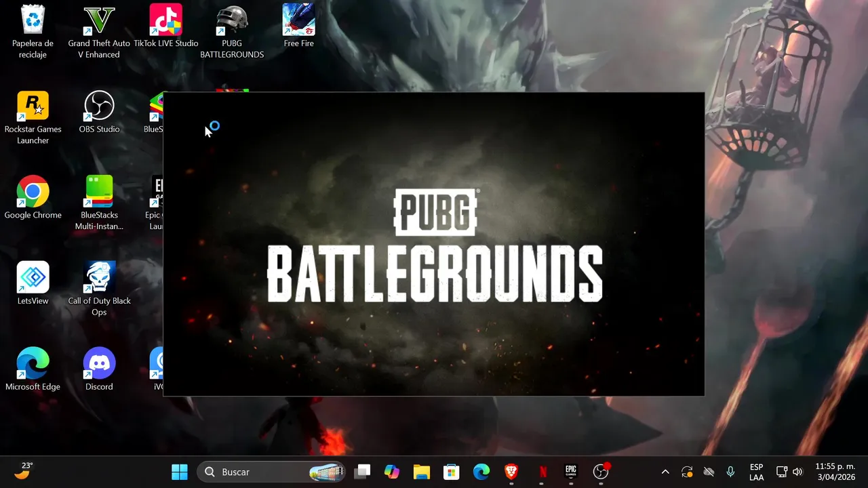Image resolution: width=868 pixels, height=488 pixels.
Task: Open the Papelera de reciclaje desktop icon
Action: (x=33, y=31)
